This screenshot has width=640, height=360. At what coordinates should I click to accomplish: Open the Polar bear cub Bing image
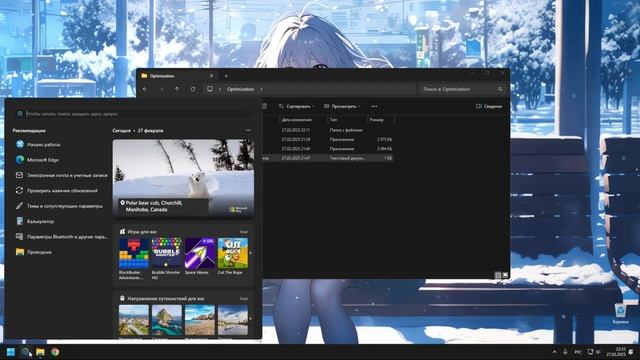pos(183,178)
